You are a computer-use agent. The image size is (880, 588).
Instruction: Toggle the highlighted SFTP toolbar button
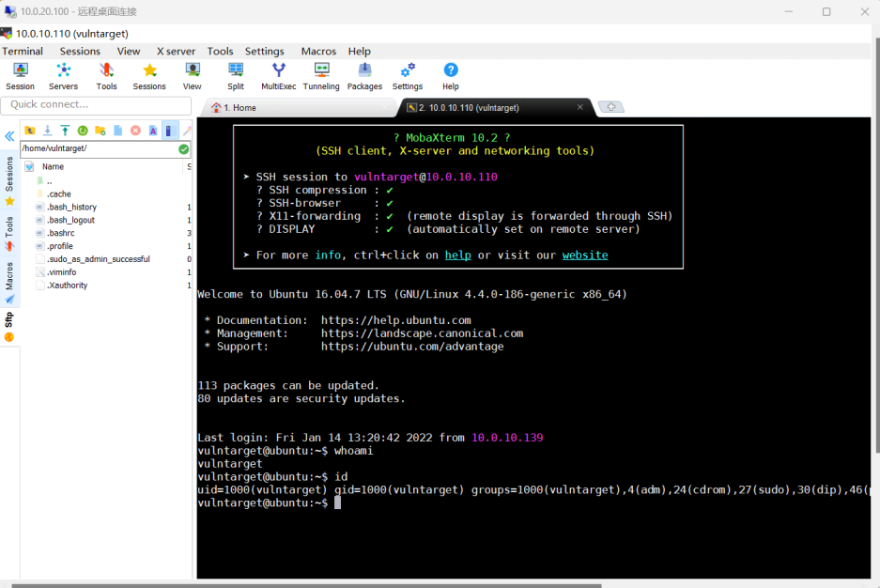coord(169,131)
